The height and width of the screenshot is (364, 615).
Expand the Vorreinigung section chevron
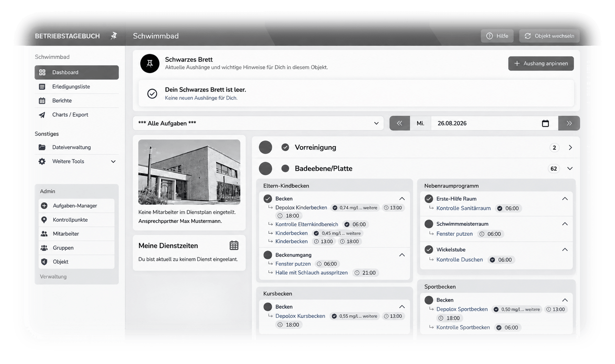(570, 148)
